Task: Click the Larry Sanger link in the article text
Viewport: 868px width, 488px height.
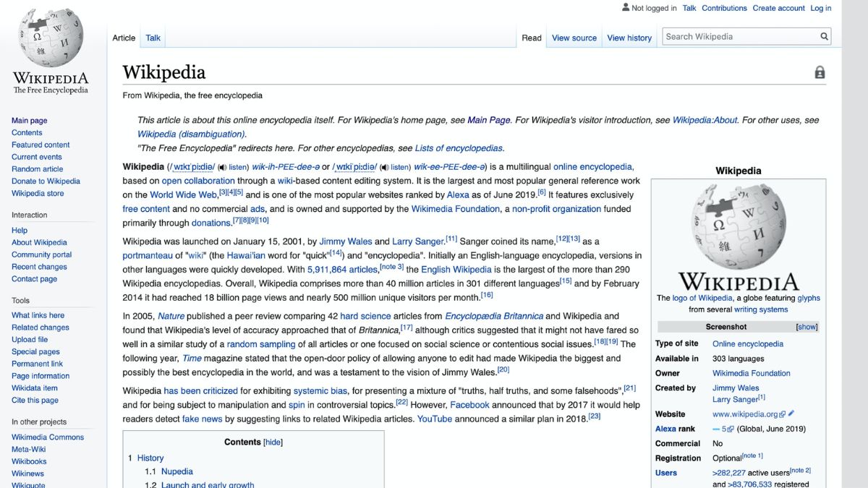Action: click(418, 241)
